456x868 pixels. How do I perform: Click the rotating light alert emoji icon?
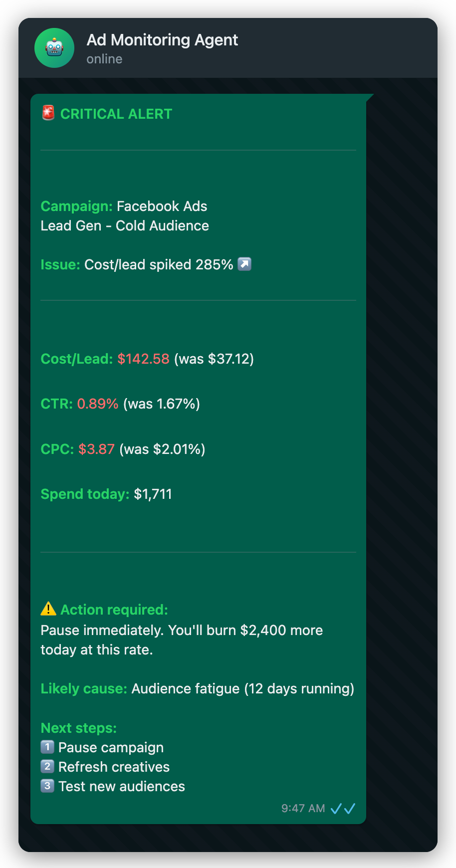[47, 113]
